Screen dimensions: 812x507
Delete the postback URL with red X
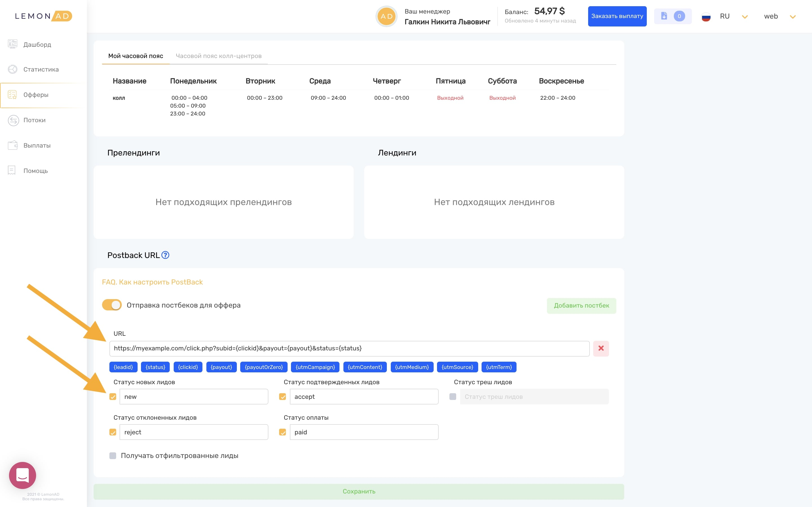click(x=601, y=348)
